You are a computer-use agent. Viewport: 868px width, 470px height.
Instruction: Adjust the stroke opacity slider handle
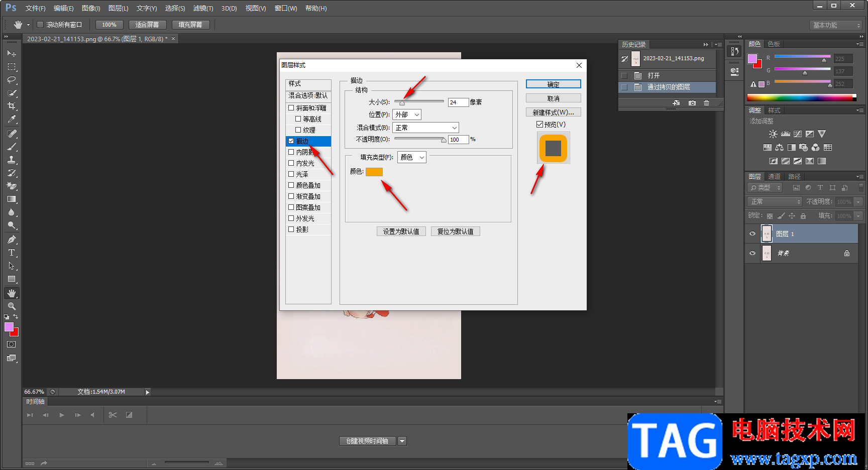click(444, 140)
